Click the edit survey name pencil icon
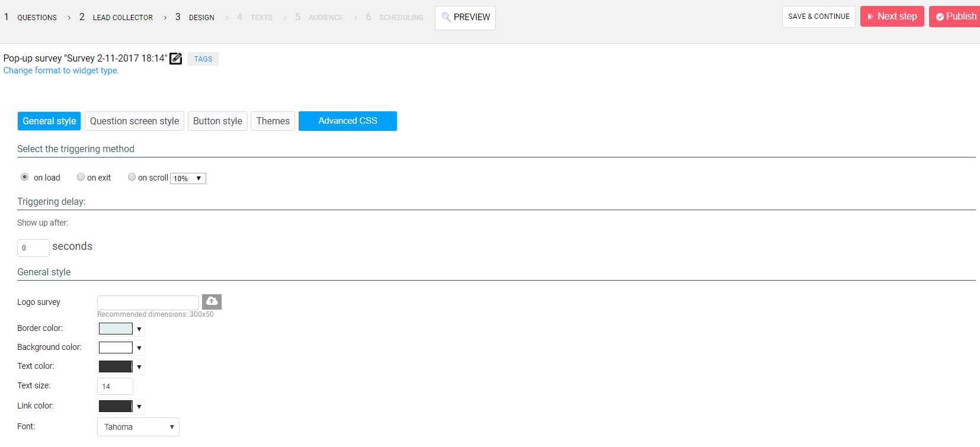 [x=175, y=59]
